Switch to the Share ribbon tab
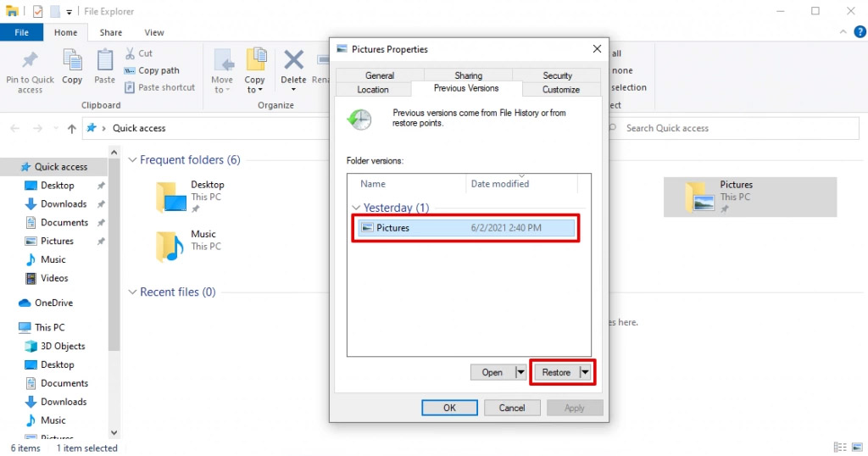This screenshot has width=868, height=456. click(x=111, y=32)
